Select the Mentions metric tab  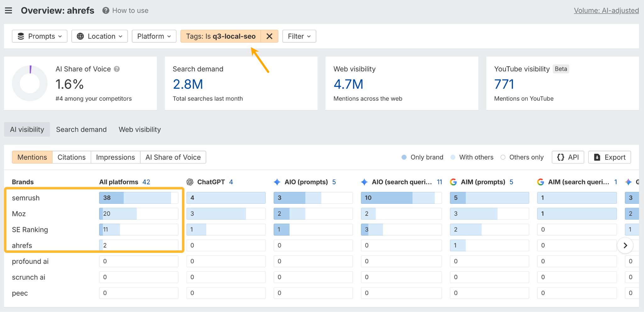point(32,157)
